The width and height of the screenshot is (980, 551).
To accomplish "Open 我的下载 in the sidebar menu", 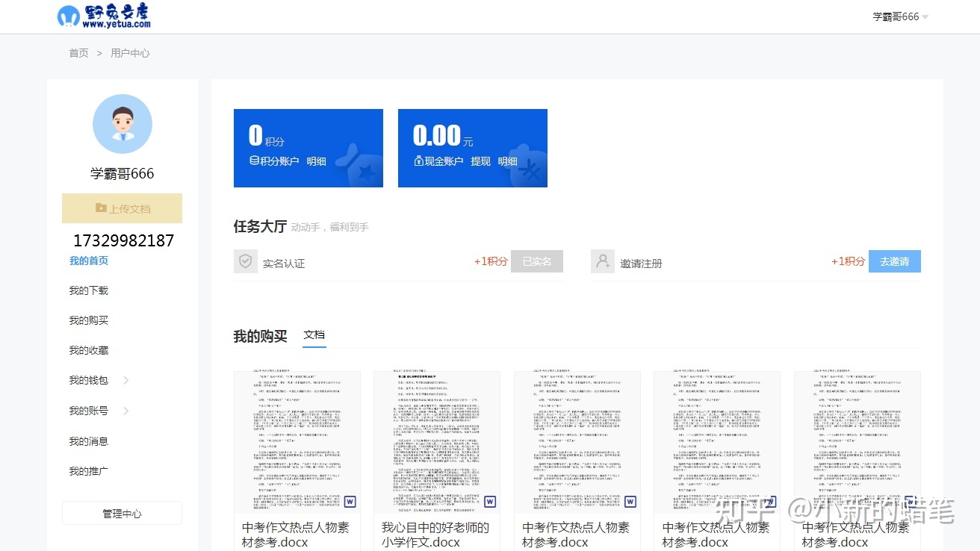I will click(x=89, y=290).
